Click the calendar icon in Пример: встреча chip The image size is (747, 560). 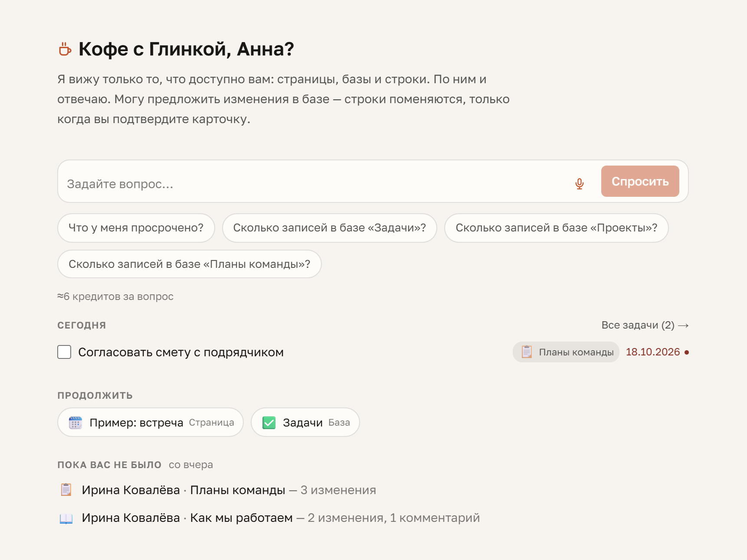(x=75, y=423)
